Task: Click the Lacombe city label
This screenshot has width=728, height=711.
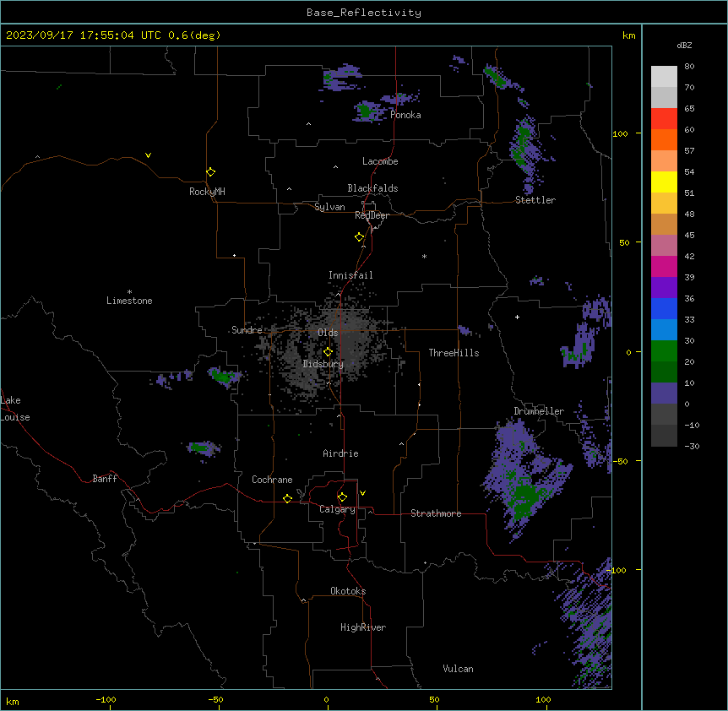Action: coord(380,161)
